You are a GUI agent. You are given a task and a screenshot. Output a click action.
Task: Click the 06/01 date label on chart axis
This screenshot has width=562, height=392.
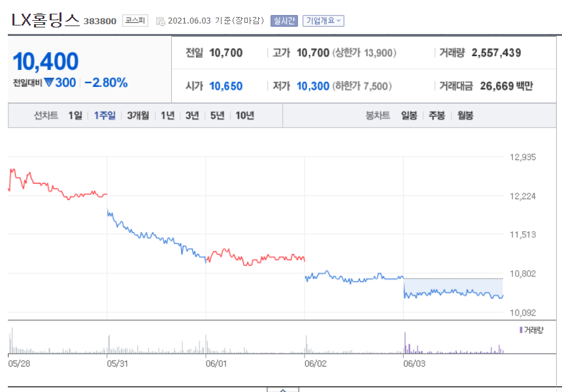click(x=216, y=364)
